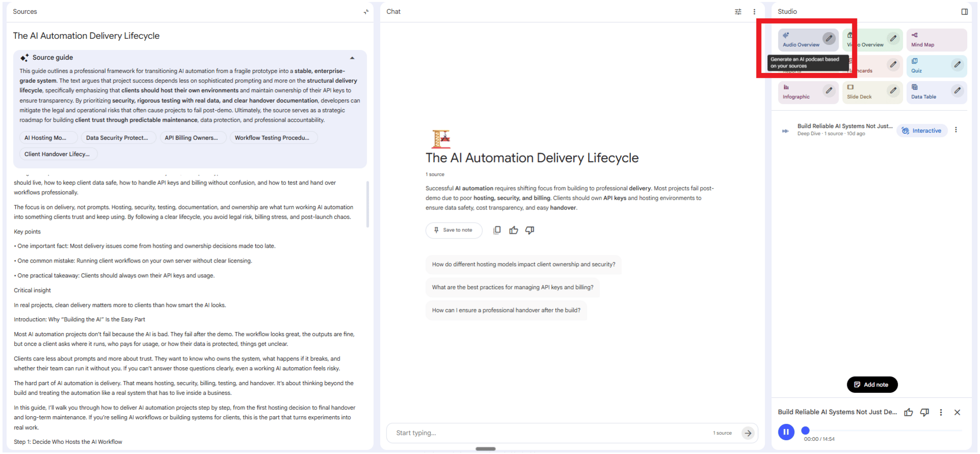Send the chat message with arrow button
The image size is (980, 454).
tap(748, 433)
